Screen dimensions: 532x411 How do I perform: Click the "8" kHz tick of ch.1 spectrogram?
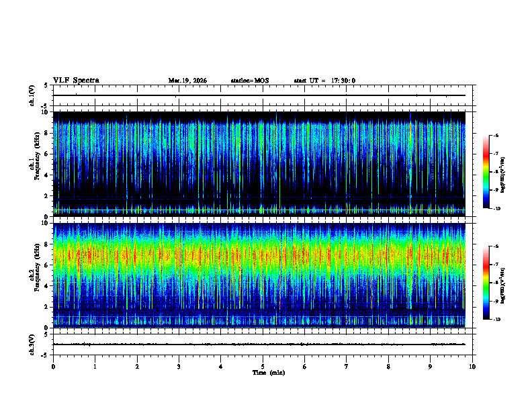pyautogui.click(x=46, y=133)
